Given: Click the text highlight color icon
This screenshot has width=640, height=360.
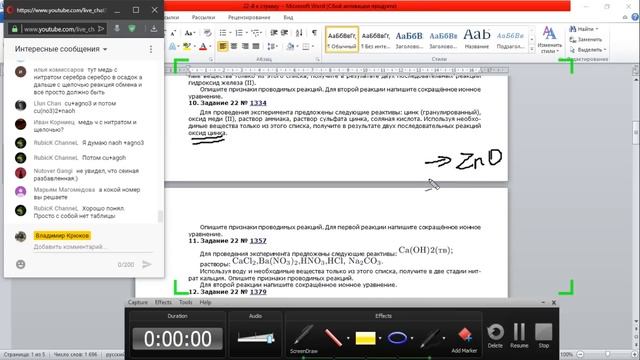Looking at the screenshot, I should [187, 47].
